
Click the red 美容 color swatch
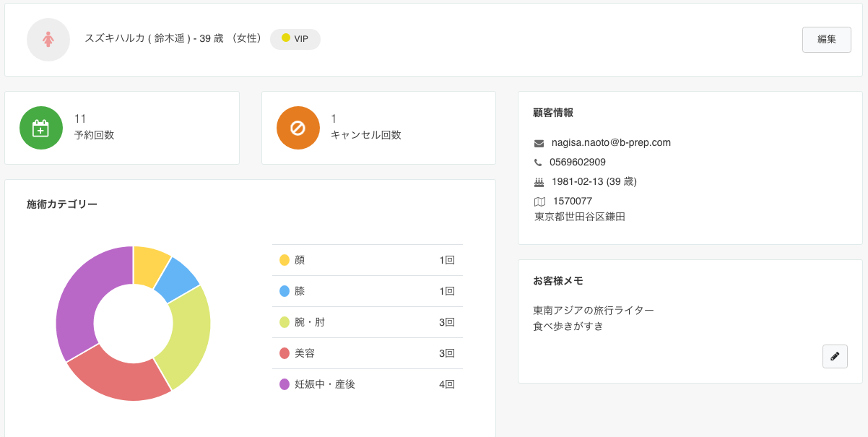285,352
